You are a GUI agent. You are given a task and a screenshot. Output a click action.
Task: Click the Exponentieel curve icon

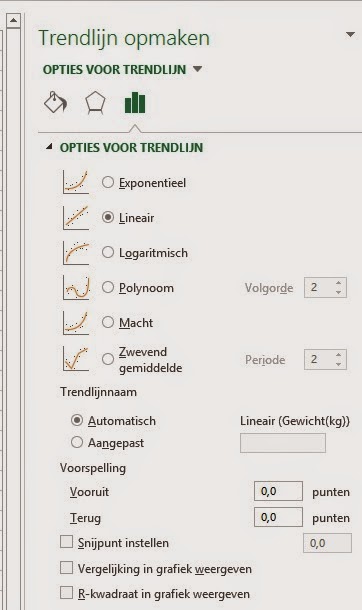(76, 182)
